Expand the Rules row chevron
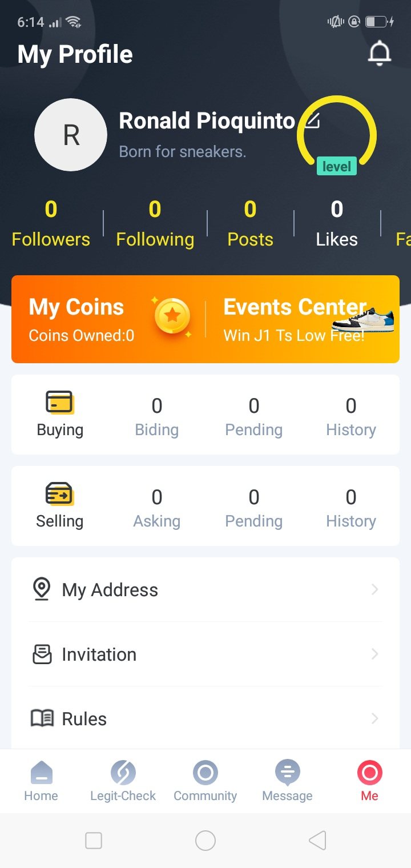Image resolution: width=411 pixels, height=868 pixels. 374,718
